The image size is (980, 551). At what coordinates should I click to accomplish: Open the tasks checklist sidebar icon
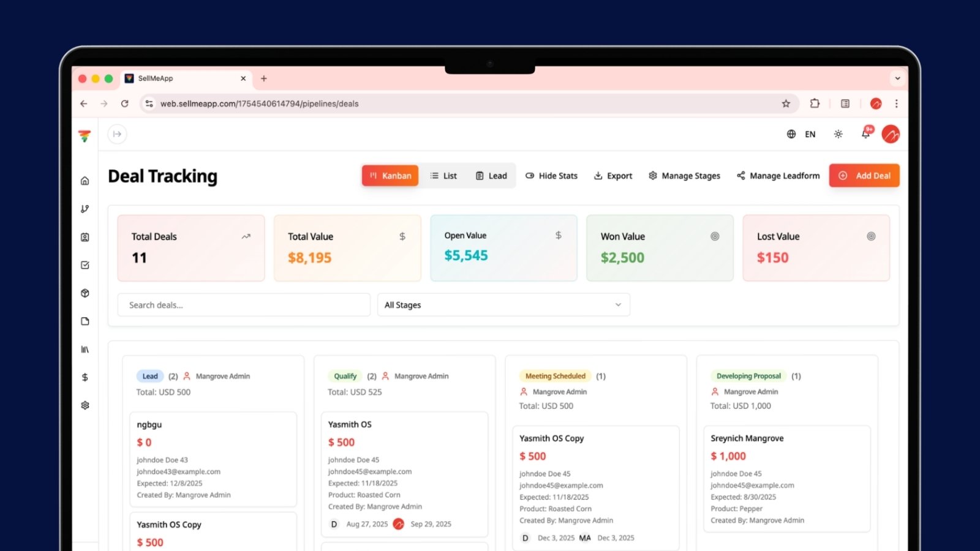[x=85, y=265]
